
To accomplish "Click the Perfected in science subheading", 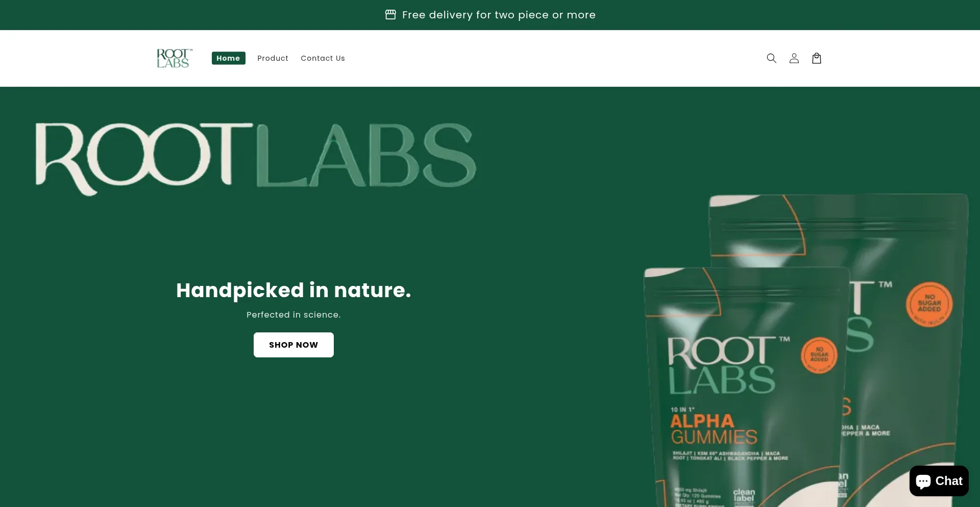I will 293,315.
